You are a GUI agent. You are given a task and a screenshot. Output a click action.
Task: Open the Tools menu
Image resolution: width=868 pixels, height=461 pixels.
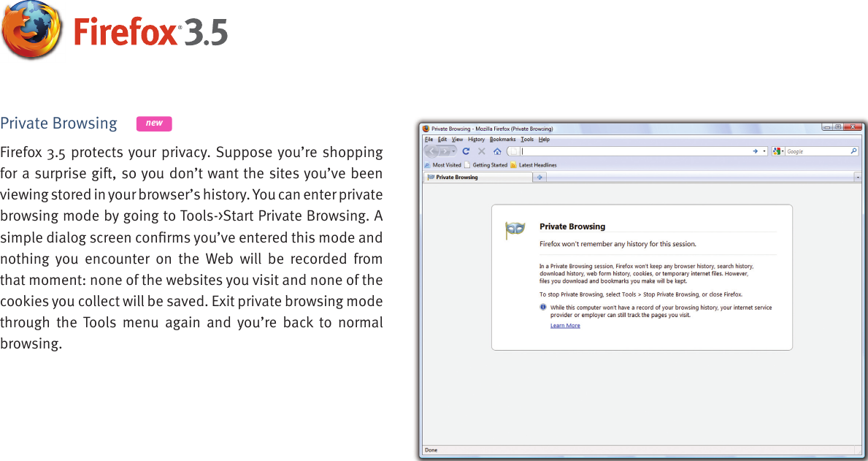tap(527, 140)
